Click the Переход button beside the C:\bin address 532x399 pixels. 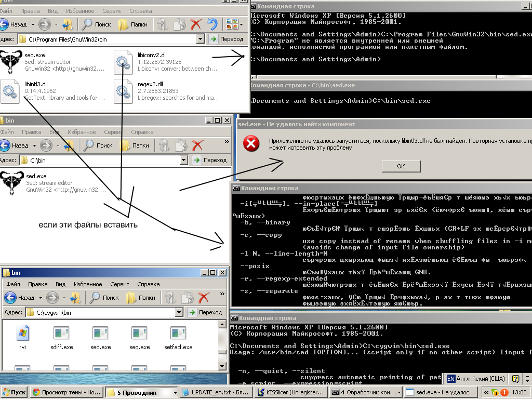coord(211,160)
